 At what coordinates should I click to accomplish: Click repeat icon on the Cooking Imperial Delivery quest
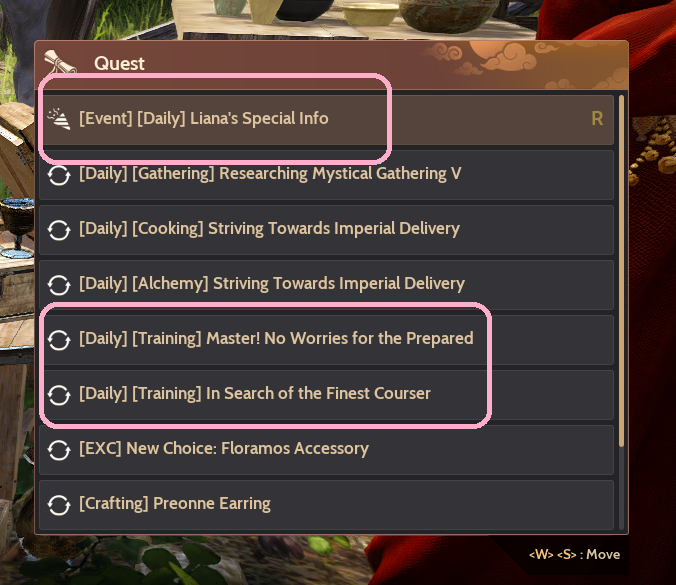[59, 230]
